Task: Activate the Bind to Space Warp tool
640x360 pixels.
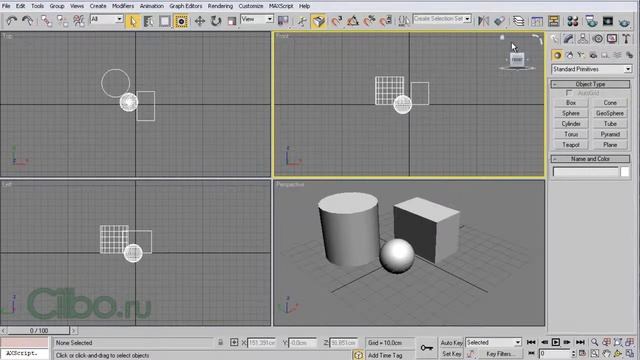Action: coord(78,20)
